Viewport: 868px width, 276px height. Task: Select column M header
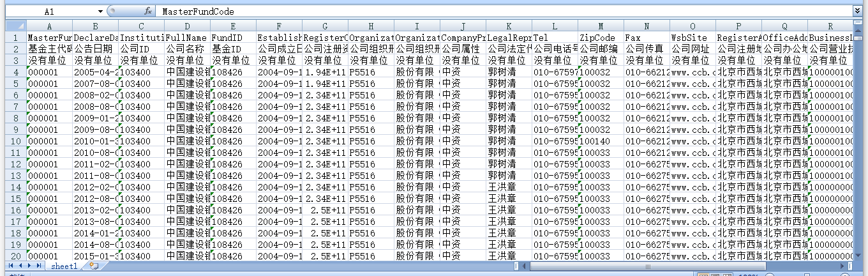[601, 26]
